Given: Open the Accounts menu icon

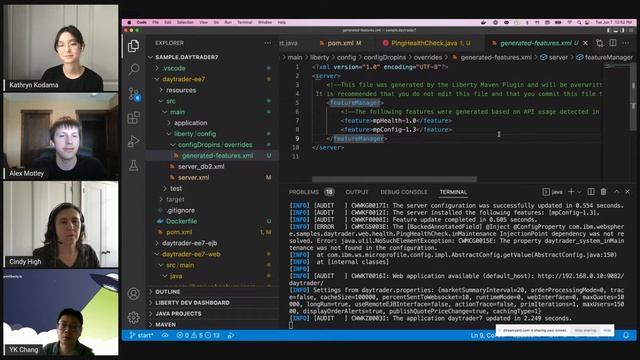Looking at the screenshot, I should (133, 293).
